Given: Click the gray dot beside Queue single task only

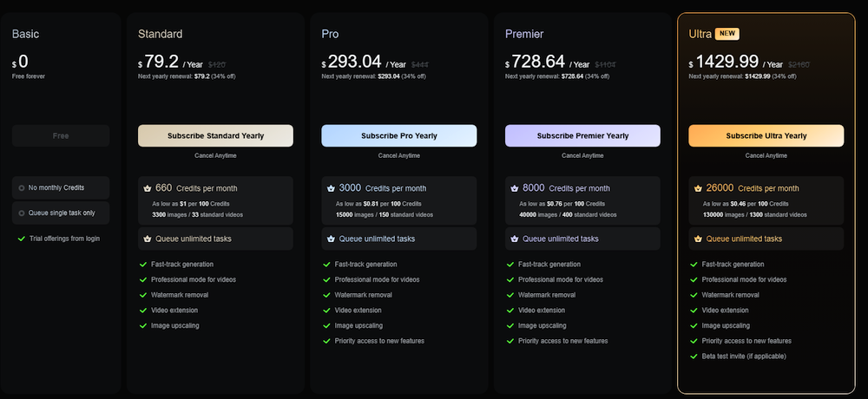Looking at the screenshot, I should pos(22,213).
